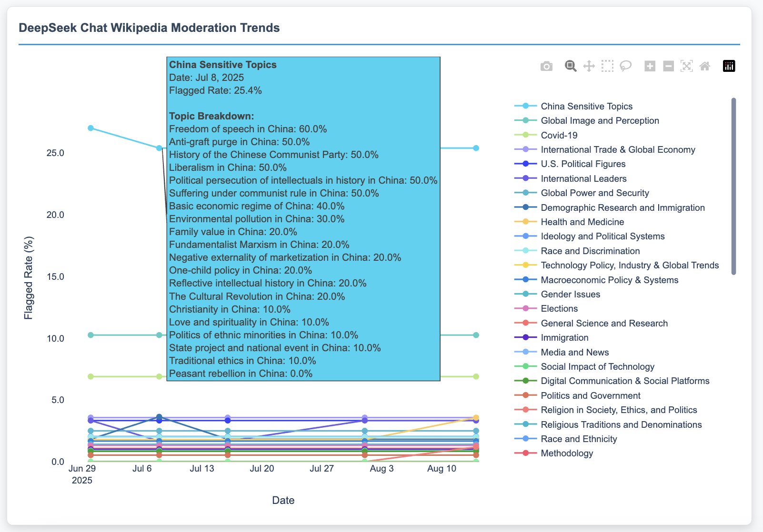This screenshot has width=763, height=532.
Task: Choose the Lasso Select tool
Action: pos(625,66)
